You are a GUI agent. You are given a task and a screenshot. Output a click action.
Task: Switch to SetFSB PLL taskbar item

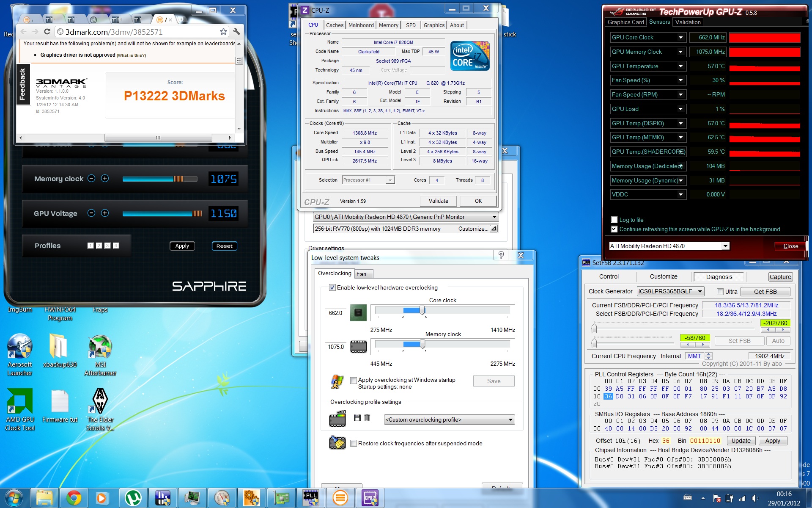click(311, 498)
